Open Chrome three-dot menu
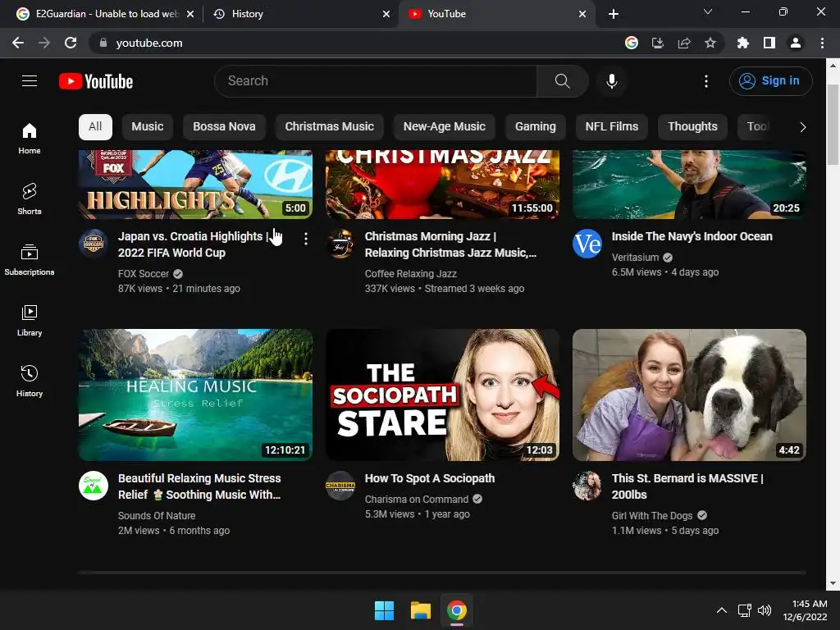Viewport: 840px width, 630px height. coord(822,43)
